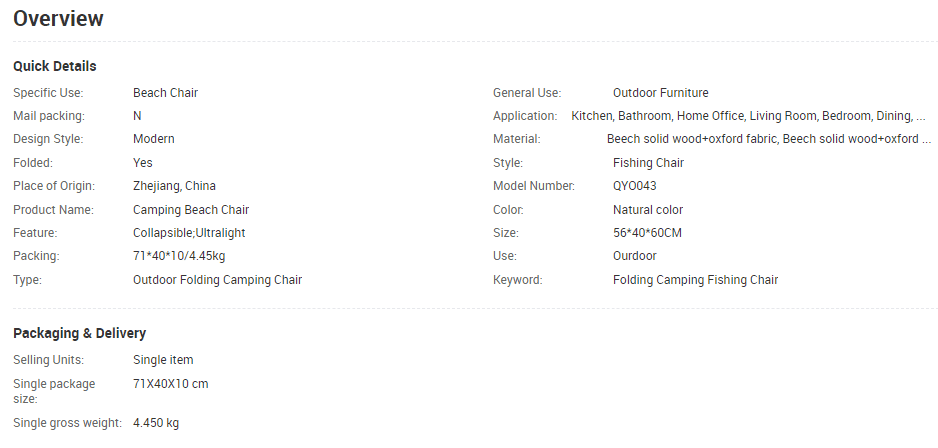The width and height of the screenshot is (938, 448).
Task: Click the Overview heading
Action: click(58, 19)
